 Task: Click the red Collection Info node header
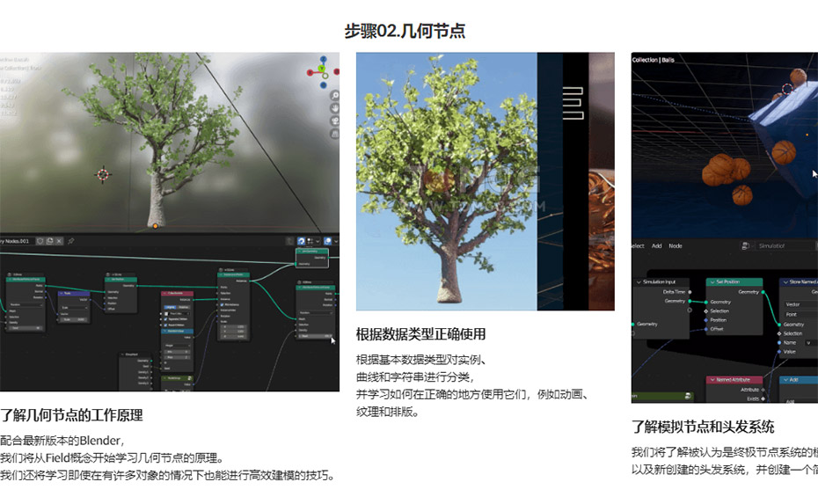pos(177,293)
